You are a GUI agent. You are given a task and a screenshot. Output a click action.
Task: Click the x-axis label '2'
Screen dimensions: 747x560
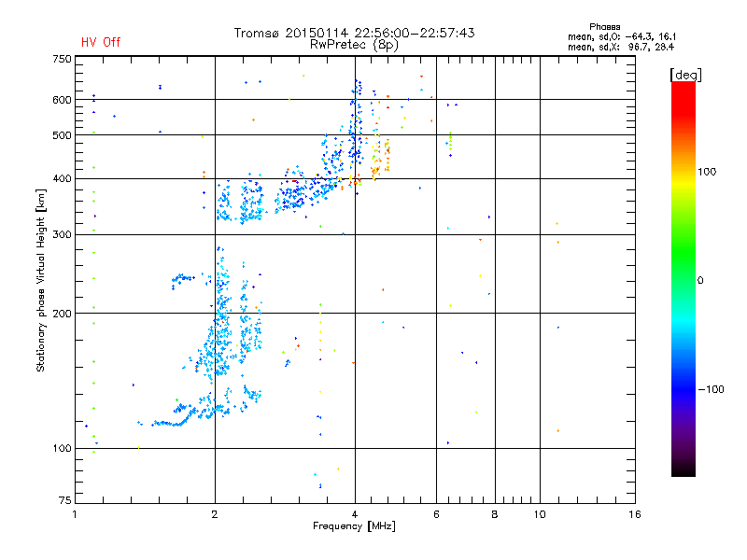pyautogui.click(x=215, y=514)
